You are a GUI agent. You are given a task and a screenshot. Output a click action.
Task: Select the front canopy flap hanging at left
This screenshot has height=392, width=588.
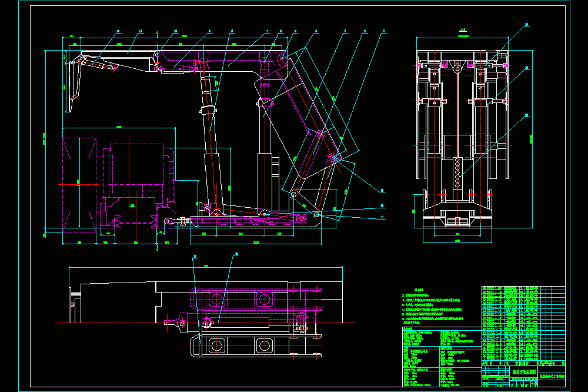74,85
